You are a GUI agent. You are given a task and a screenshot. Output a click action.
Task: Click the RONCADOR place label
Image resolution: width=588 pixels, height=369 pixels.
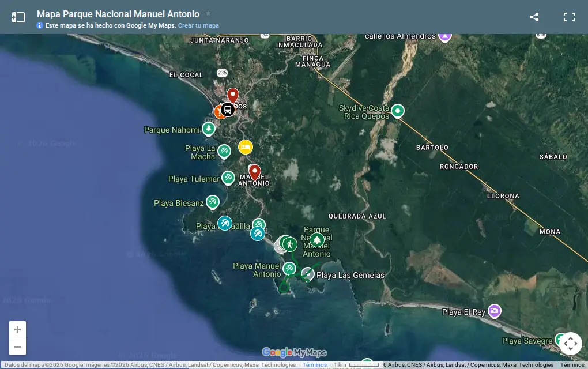coord(459,167)
